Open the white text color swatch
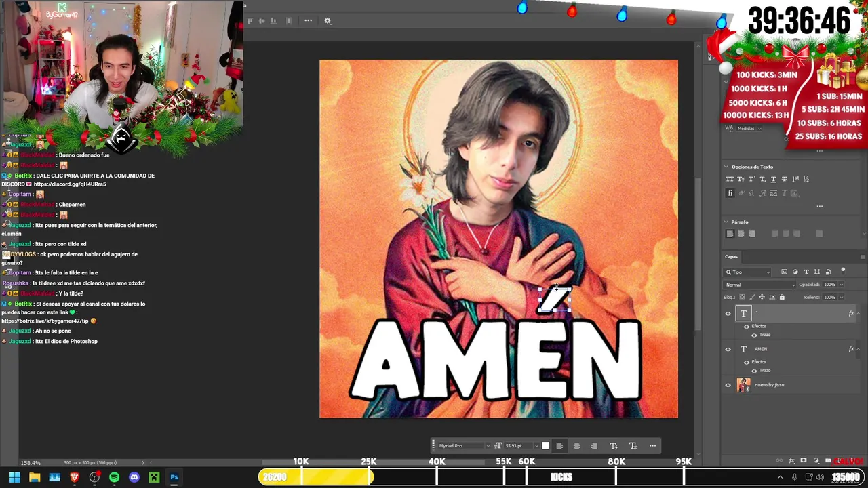 (545, 445)
